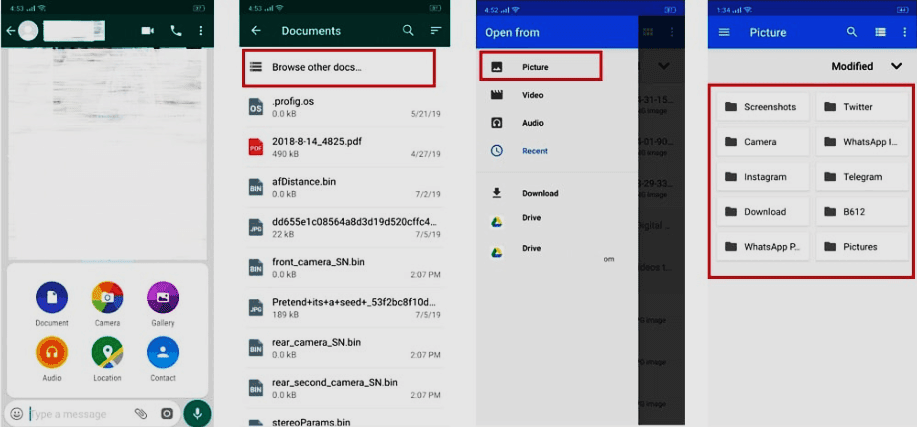Viewport: 917px width, 427px height.
Task: Select Download in the Open from menu
Action: coord(539,193)
